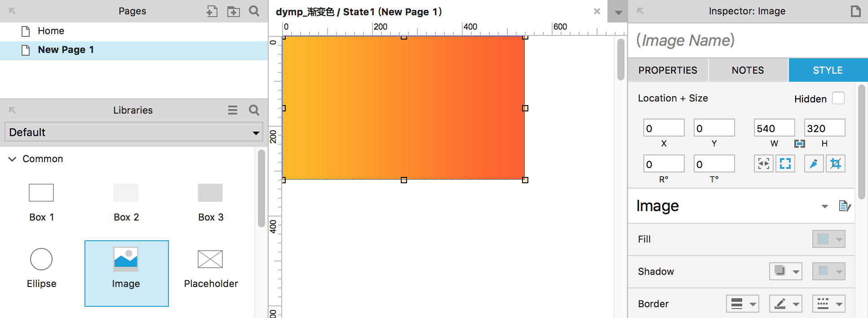Click the reset to original size icon
The height and width of the screenshot is (318, 868).
(x=785, y=163)
